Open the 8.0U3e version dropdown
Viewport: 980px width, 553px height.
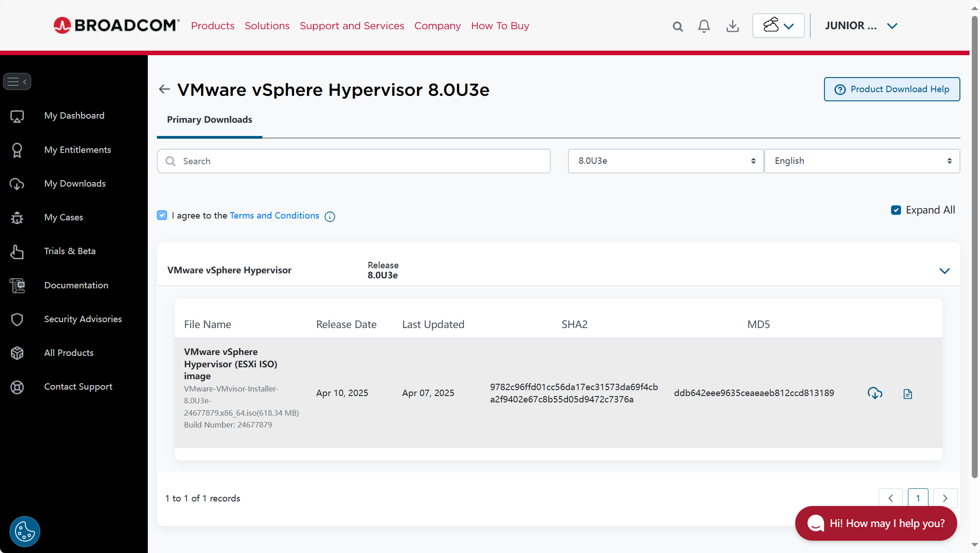coord(665,161)
